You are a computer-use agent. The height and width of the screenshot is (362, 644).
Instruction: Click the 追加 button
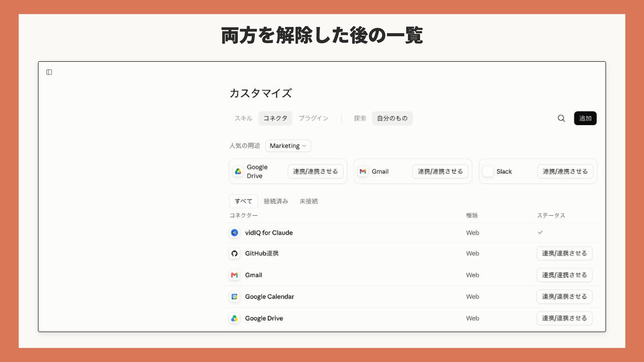tap(585, 118)
